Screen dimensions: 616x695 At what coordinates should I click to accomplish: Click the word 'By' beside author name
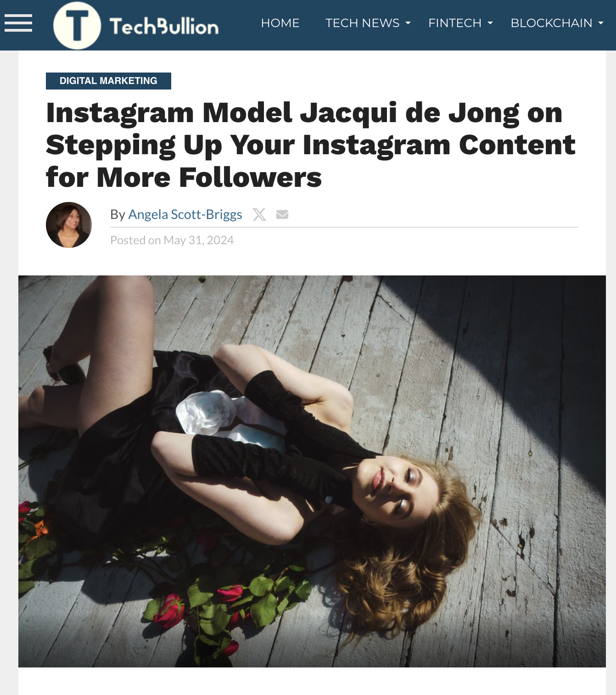click(x=118, y=214)
